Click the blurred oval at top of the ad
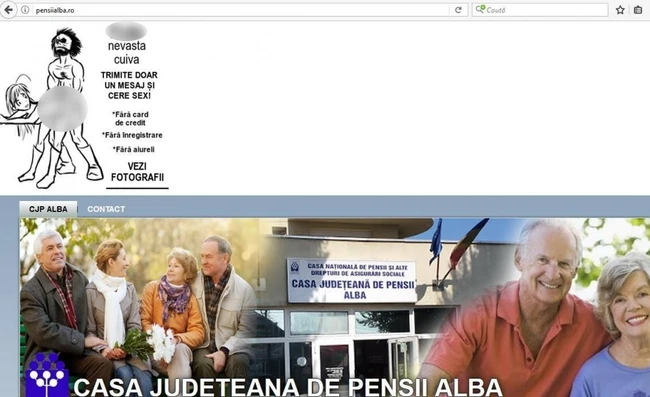The width and height of the screenshot is (650, 397). pos(126,31)
